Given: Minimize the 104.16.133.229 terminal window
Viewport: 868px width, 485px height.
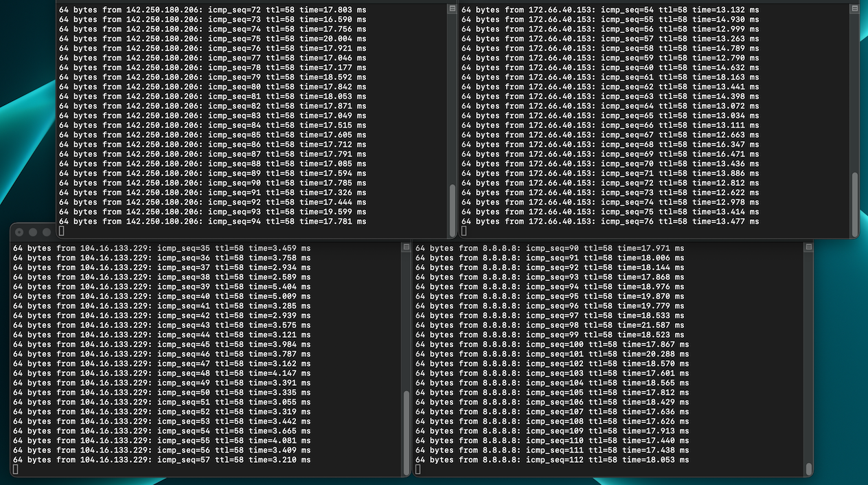Looking at the screenshot, I should tap(34, 232).
